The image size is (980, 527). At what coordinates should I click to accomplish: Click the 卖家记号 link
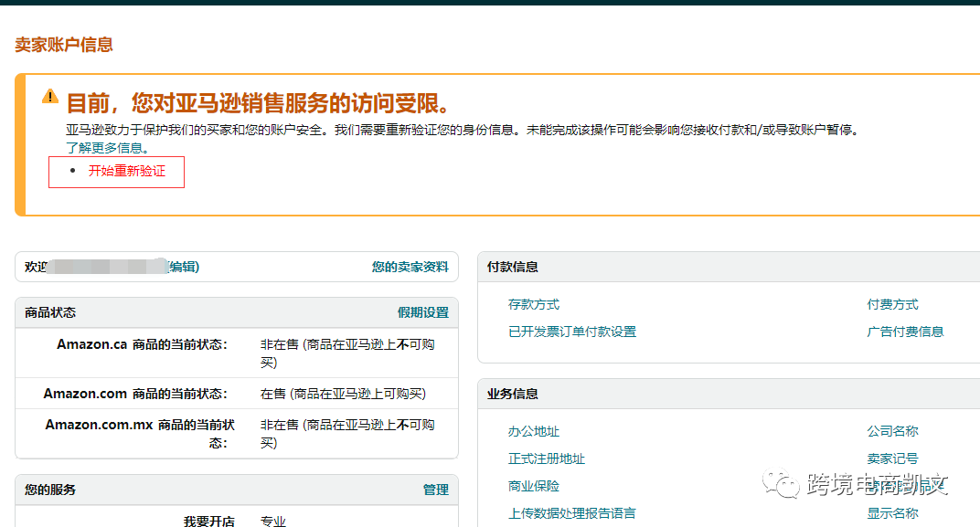(x=892, y=458)
